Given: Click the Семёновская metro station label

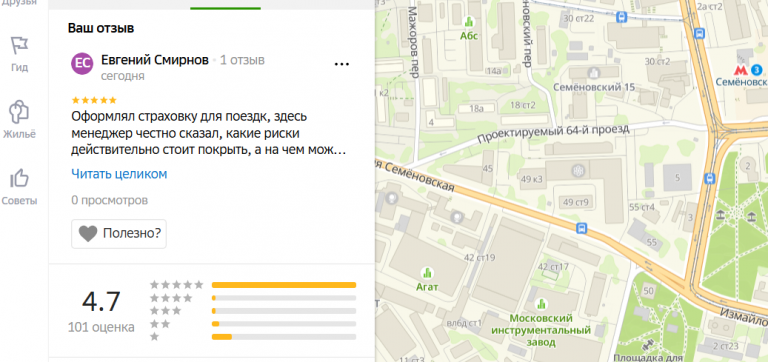Looking at the screenshot, I should [741, 82].
